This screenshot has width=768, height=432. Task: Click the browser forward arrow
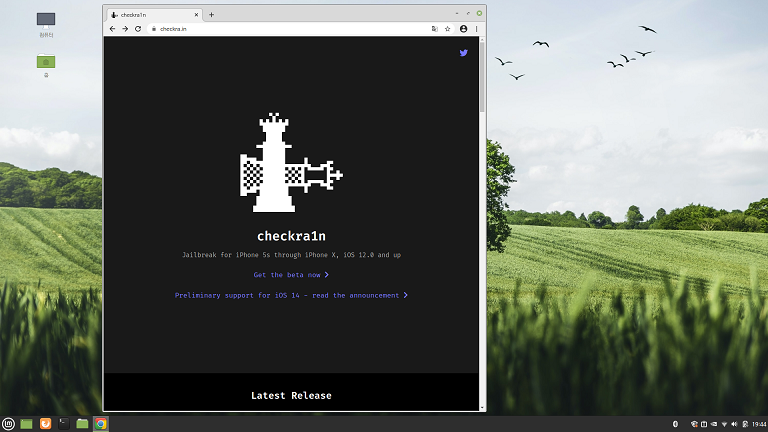pos(125,29)
